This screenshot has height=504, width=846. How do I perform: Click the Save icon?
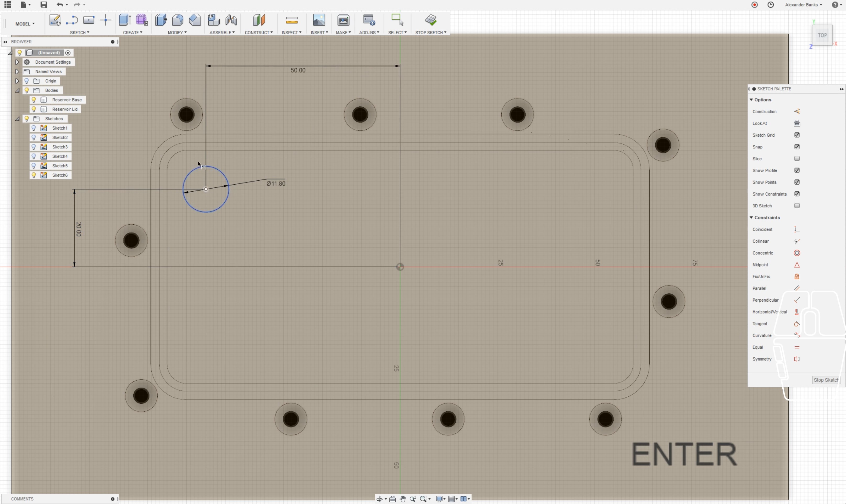43,5
